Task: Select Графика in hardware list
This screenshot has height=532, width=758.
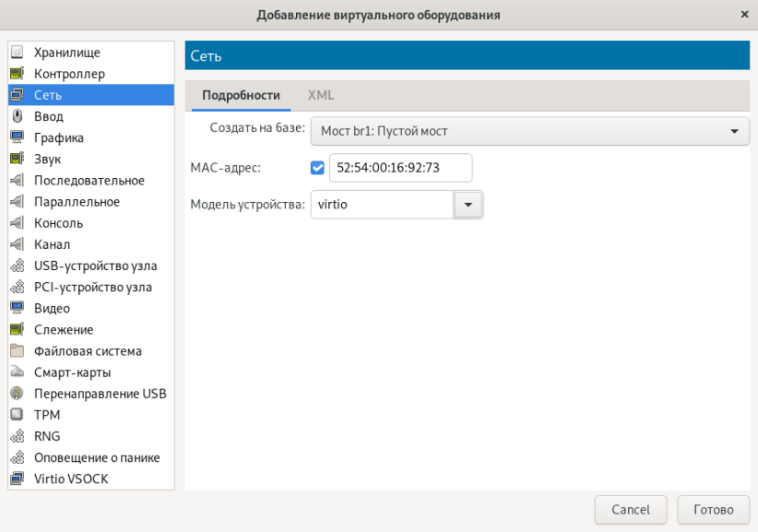Action: point(59,137)
